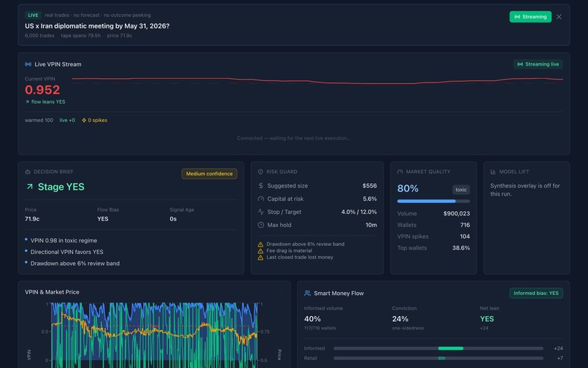Image resolution: width=588 pixels, height=368 pixels.
Task: Click the Risk Guard shield icon
Action: point(260,172)
